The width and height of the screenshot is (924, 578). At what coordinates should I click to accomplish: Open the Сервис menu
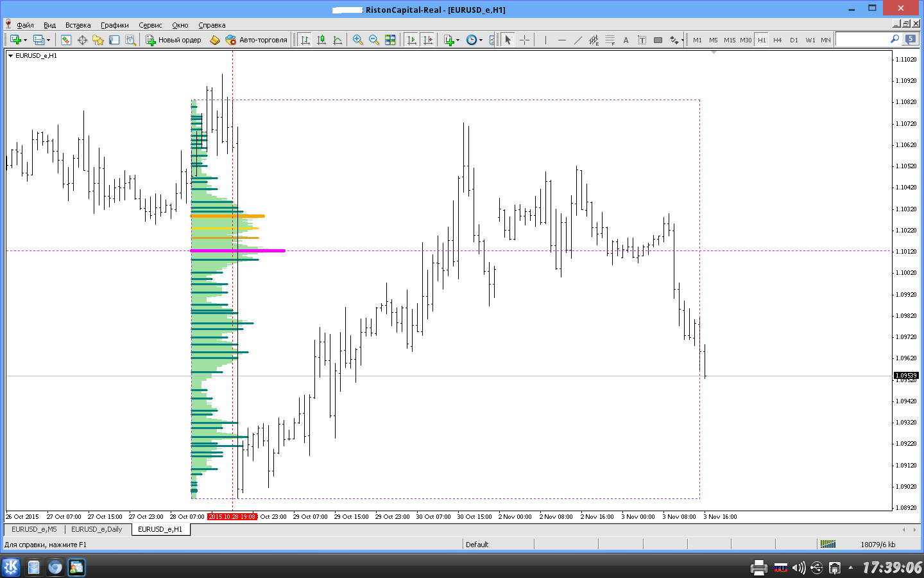150,25
